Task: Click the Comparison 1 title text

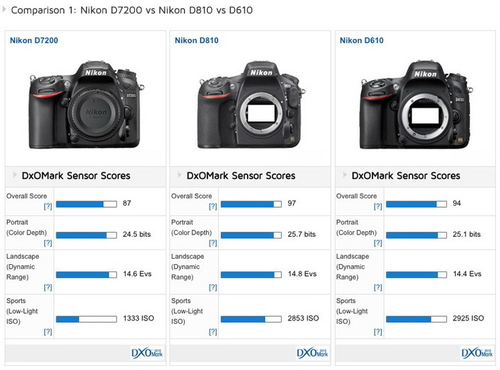Action: 132,10
